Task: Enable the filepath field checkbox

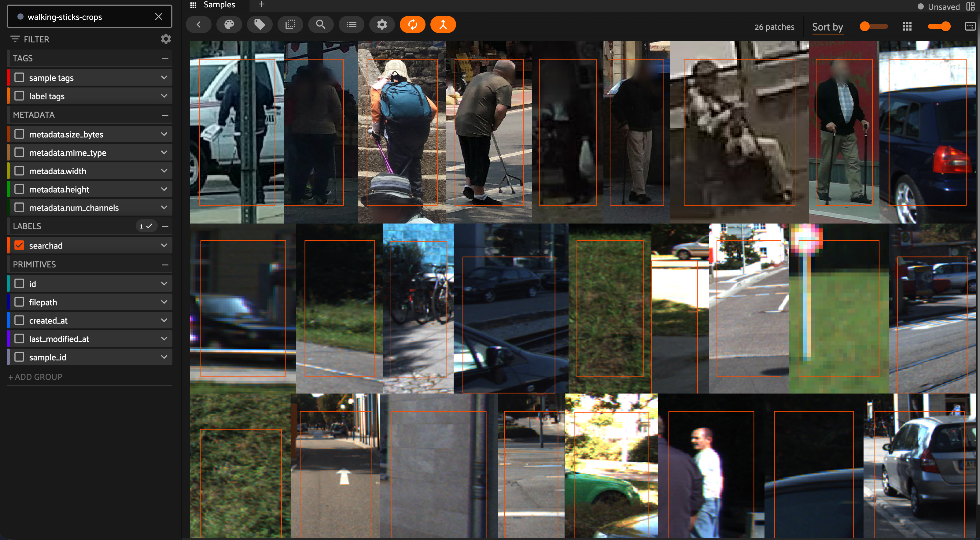Action: pyautogui.click(x=19, y=302)
